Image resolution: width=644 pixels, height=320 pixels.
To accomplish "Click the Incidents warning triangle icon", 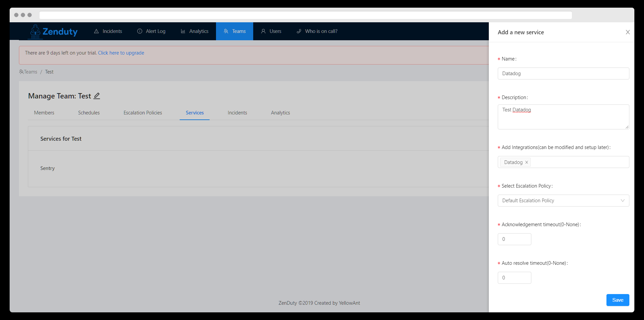I will click(x=96, y=31).
